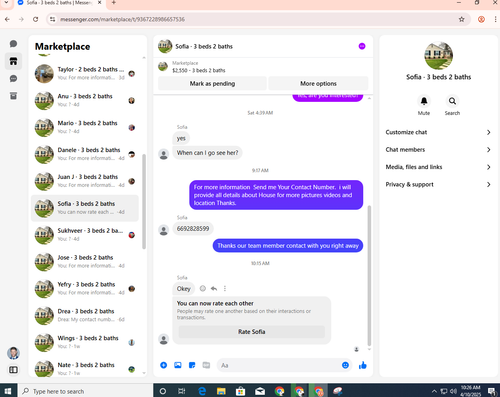
Task: Open Sukhveer - 3 beds 2 ba... conversation
Action: pyautogui.click(x=85, y=235)
